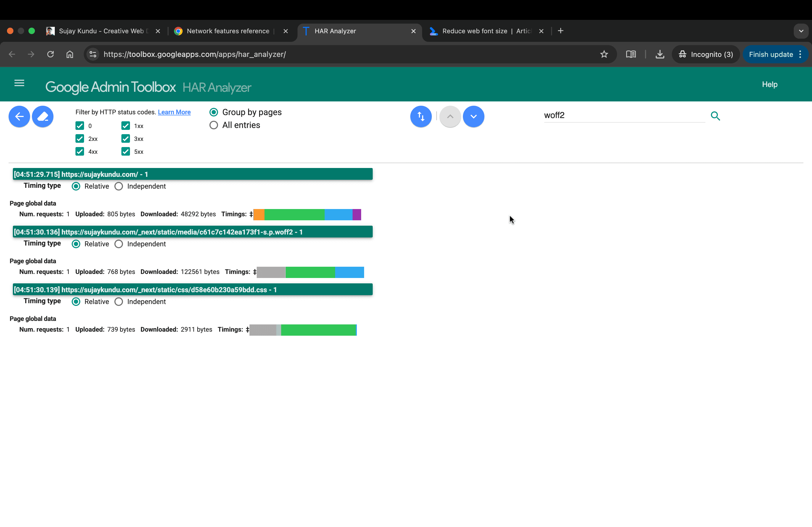Click the search magnifier icon
This screenshot has height=527, width=812.
tap(715, 116)
